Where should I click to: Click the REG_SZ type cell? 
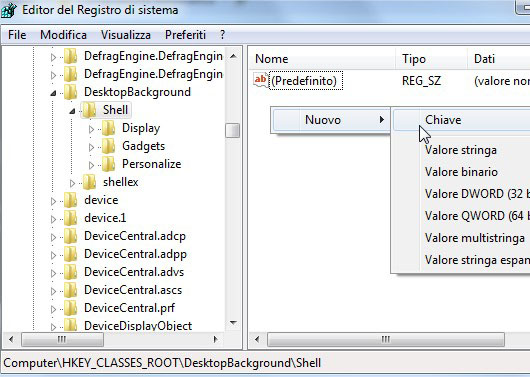coord(421,81)
